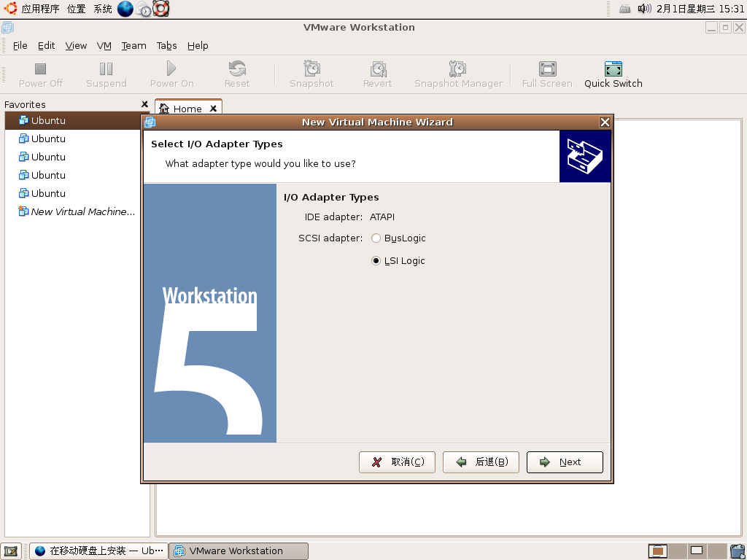Select New Virtual Machine in Favorites
Screen dimensions: 747x560
click(x=77, y=211)
